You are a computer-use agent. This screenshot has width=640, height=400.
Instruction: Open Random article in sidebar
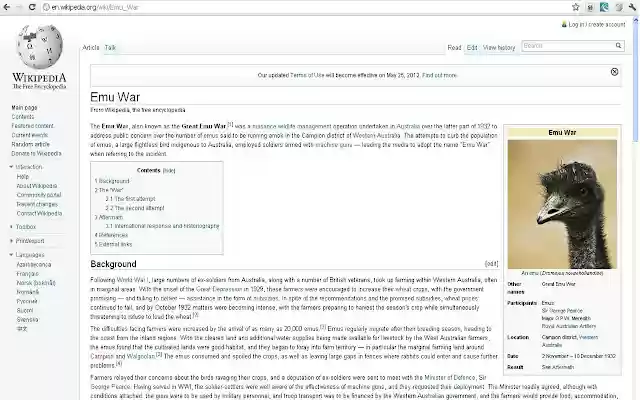[31, 144]
